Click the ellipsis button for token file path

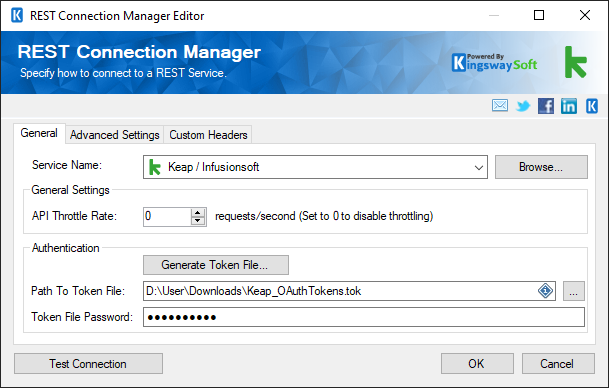574,291
